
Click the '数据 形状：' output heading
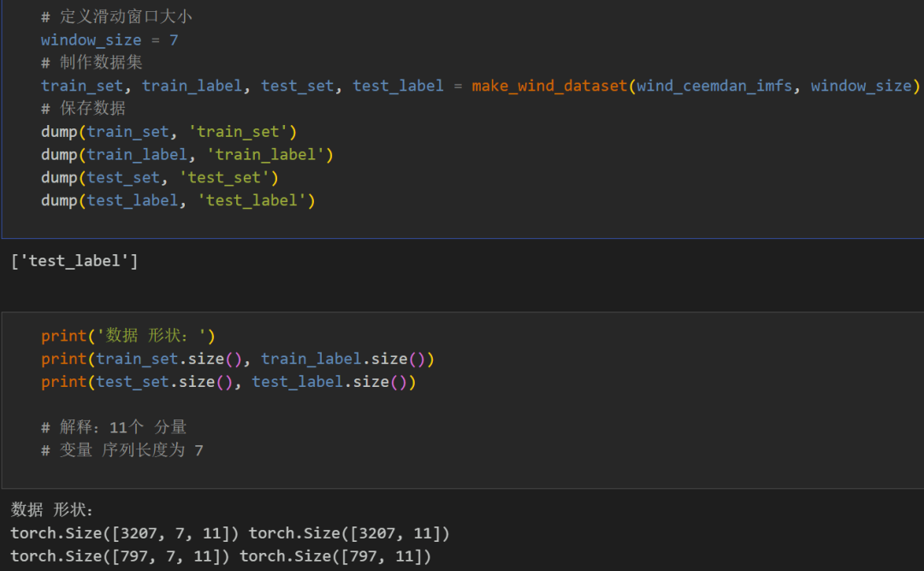[x=53, y=510]
